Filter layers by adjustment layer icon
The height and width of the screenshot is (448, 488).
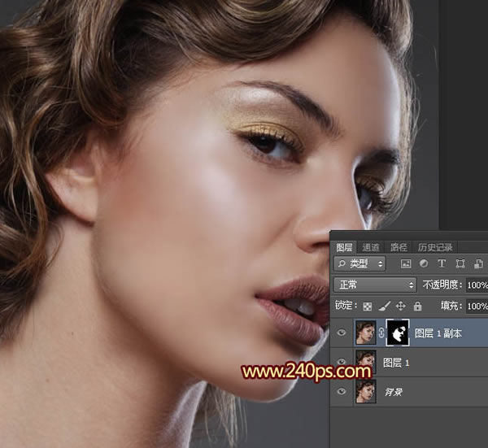click(x=423, y=263)
